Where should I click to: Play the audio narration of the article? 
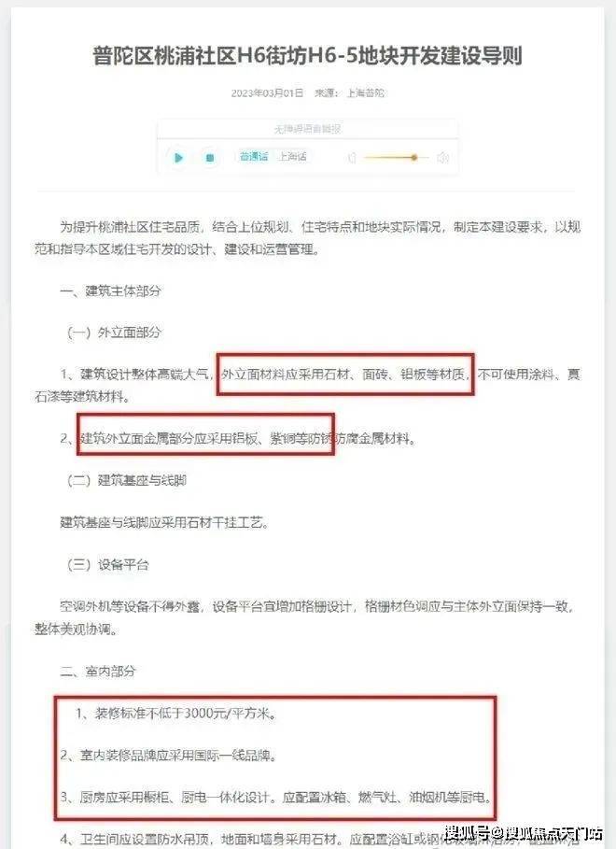point(178,158)
